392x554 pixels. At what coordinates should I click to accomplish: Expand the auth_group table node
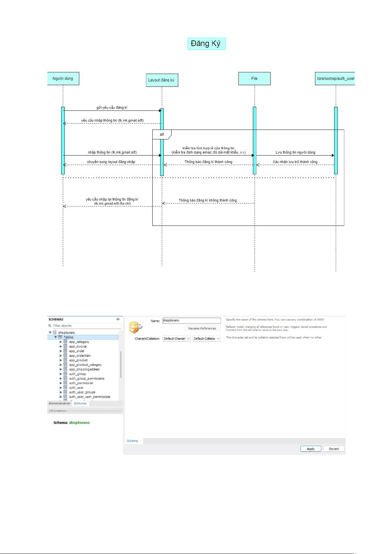click(x=61, y=374)
